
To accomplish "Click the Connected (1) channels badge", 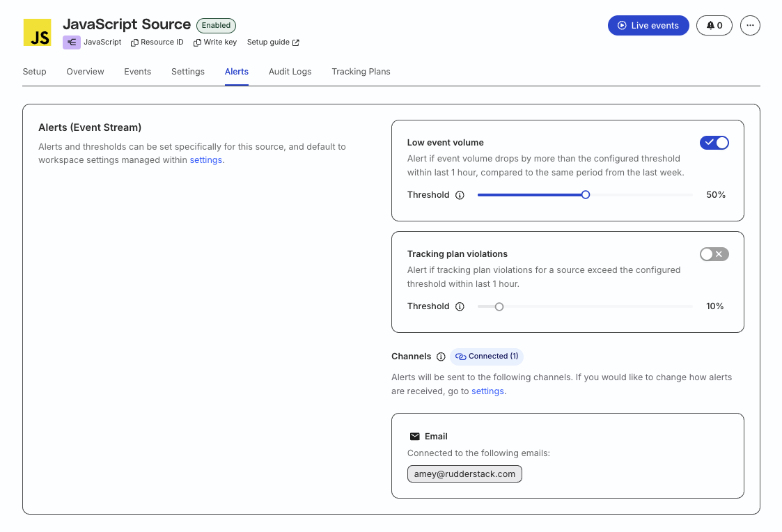I will [x=487, y=357].
